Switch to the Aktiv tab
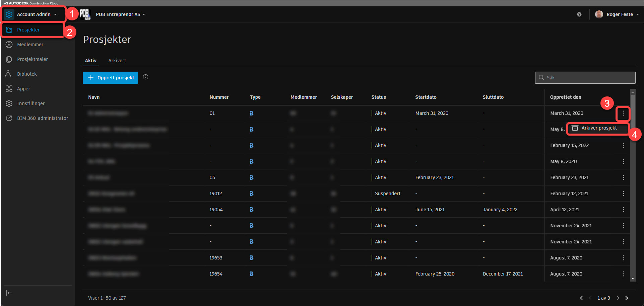Image resolution: width=644 pixels, height=306 pixels. 91,61
